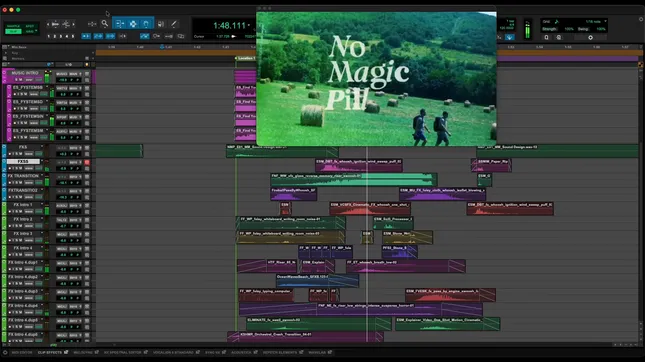Enable Slip edit mode

[13, 31]
